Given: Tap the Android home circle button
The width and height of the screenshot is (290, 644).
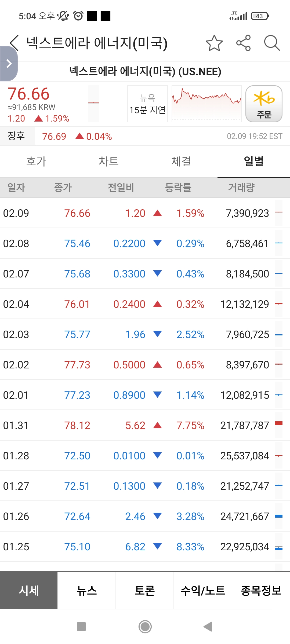Looking at the screenshot, I should tap(145, 627).
